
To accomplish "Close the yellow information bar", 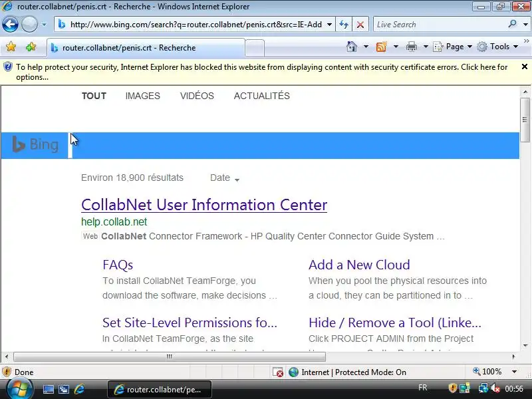I will 525,66.
